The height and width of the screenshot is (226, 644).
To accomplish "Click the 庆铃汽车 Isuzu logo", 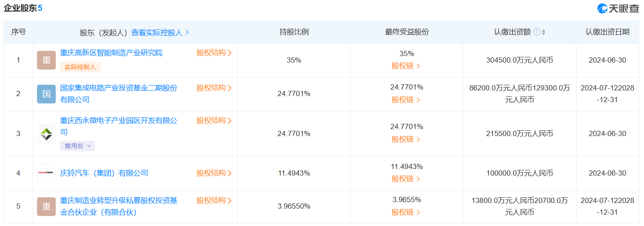I will [x=46, y=173].
